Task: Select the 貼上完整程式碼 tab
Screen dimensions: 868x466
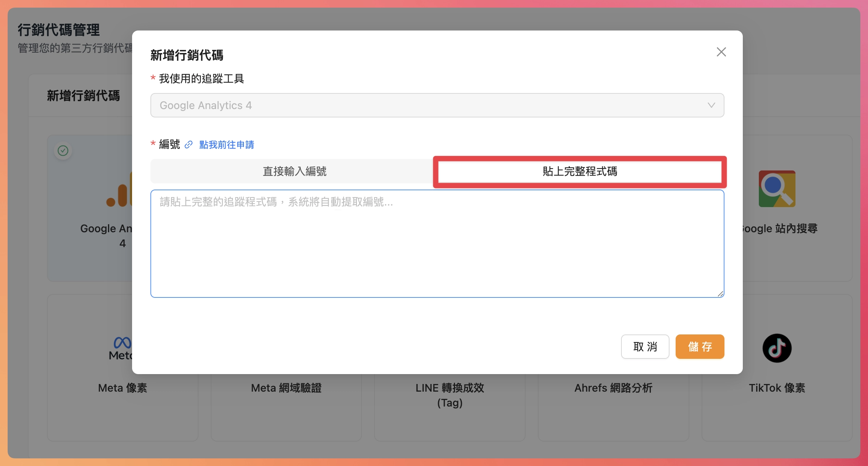Action: tap(579, 172)
